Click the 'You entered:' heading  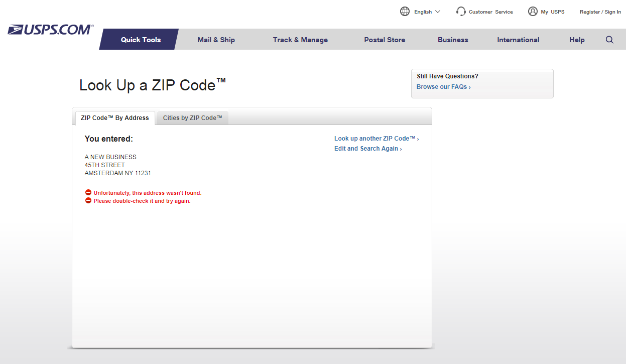click(109, 139)
